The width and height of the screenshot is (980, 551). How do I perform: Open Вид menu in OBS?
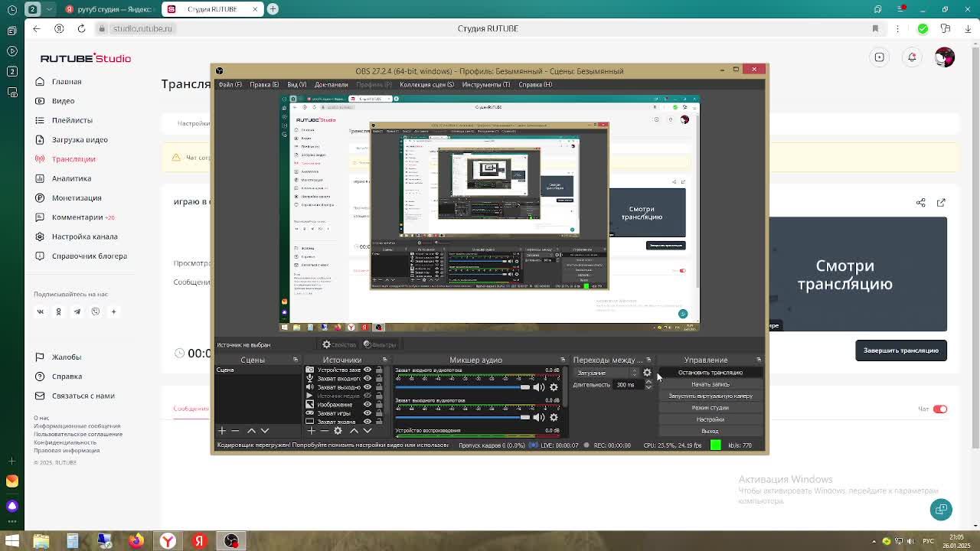(296, 84)
